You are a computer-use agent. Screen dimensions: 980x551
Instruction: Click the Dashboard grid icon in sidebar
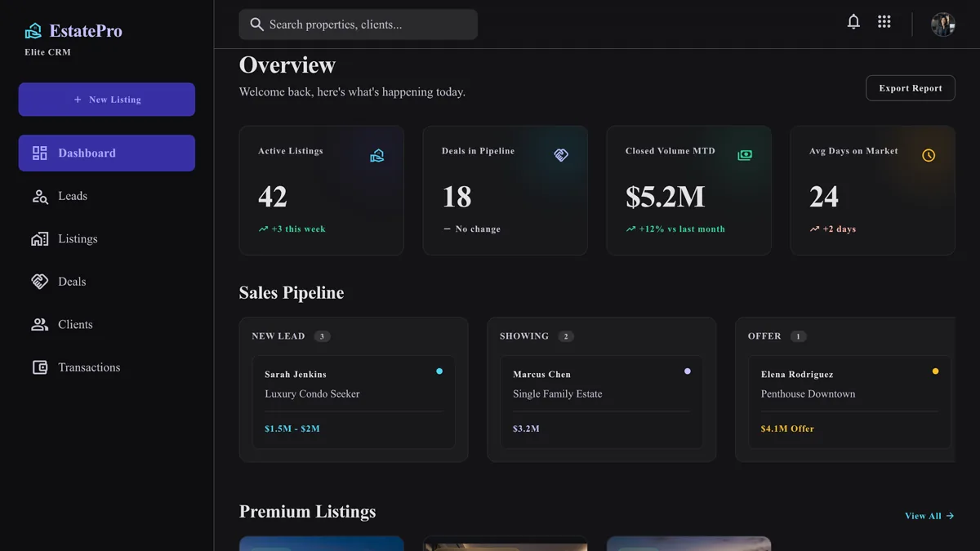tap(39, 153)
